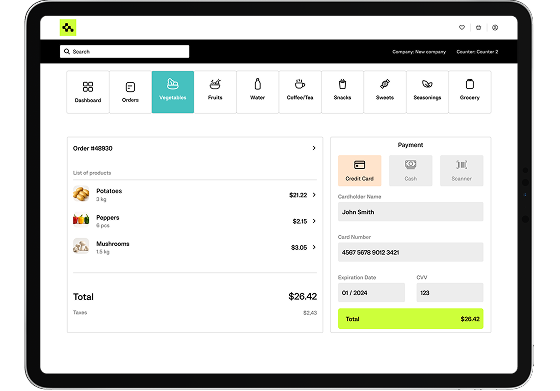
Task: Select the Water bottle category
Action: 258,92
